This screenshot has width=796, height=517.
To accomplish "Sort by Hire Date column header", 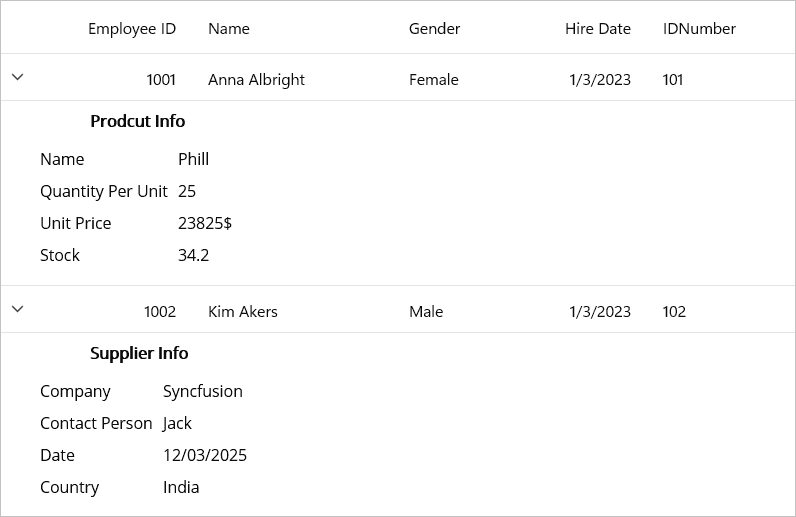I will [597, 28].
